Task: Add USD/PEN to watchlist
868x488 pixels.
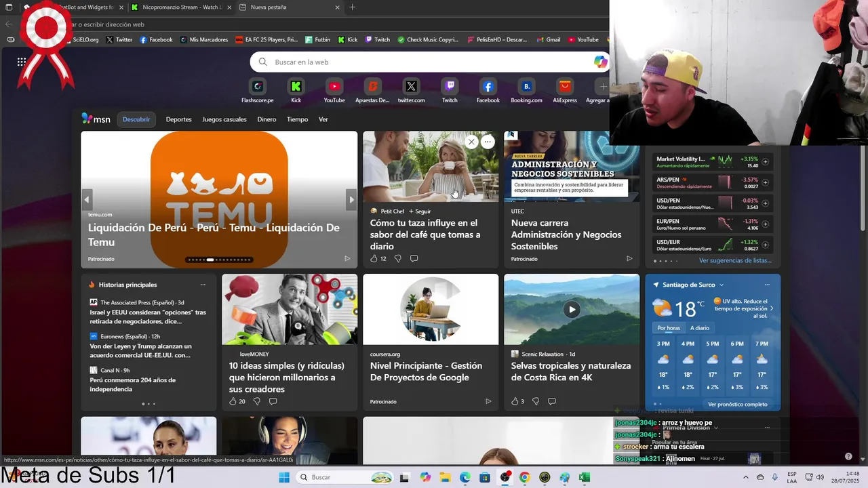Action: coord(765,203)
